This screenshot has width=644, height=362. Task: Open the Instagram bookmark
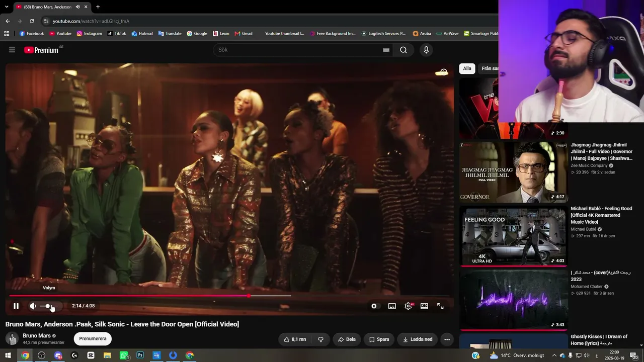coord(89,34)
